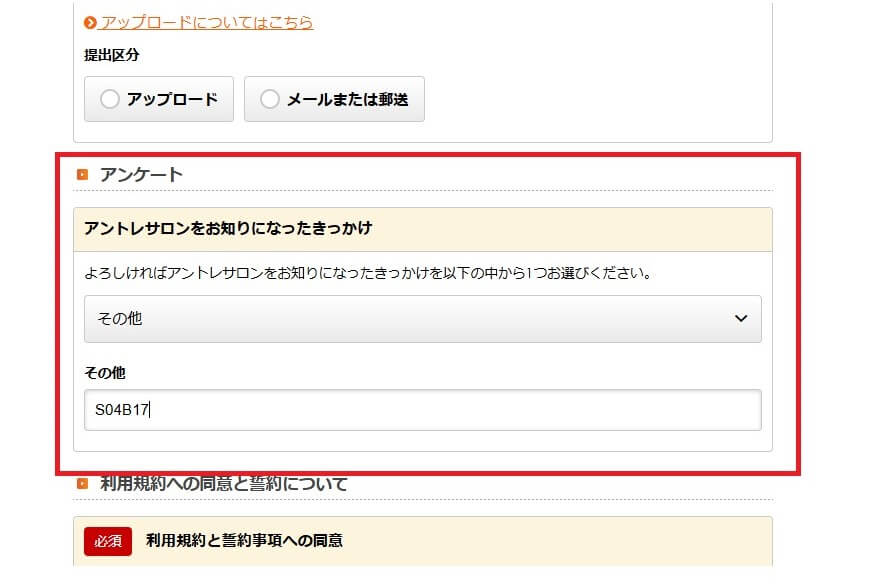Click the アントレサロンをお知りになったきっかけ panel header
This screenshot has height=584, width=885.
[x=228, y=229]
